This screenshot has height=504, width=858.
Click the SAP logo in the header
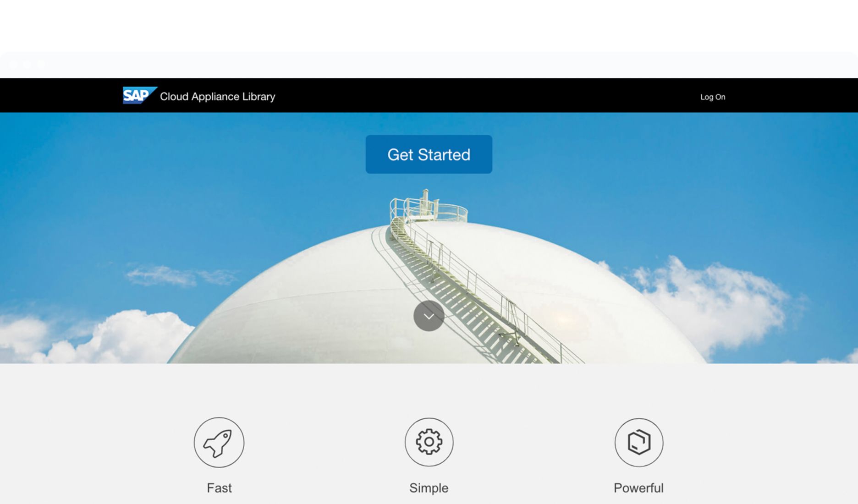tap(139, 95)
